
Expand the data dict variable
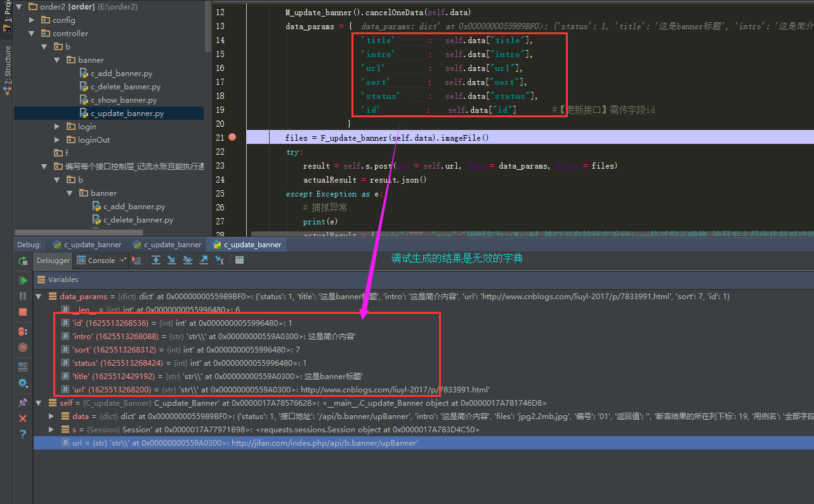(52, 417)
